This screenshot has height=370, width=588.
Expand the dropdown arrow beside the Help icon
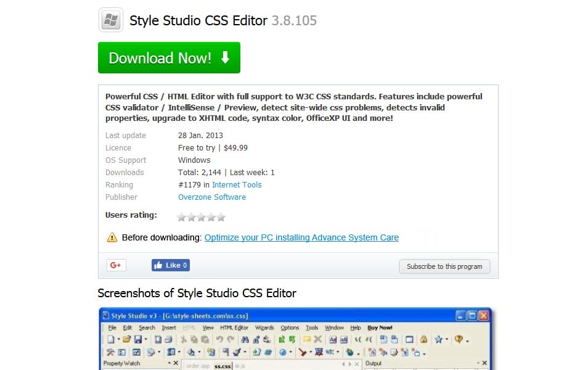coord(467,341)
